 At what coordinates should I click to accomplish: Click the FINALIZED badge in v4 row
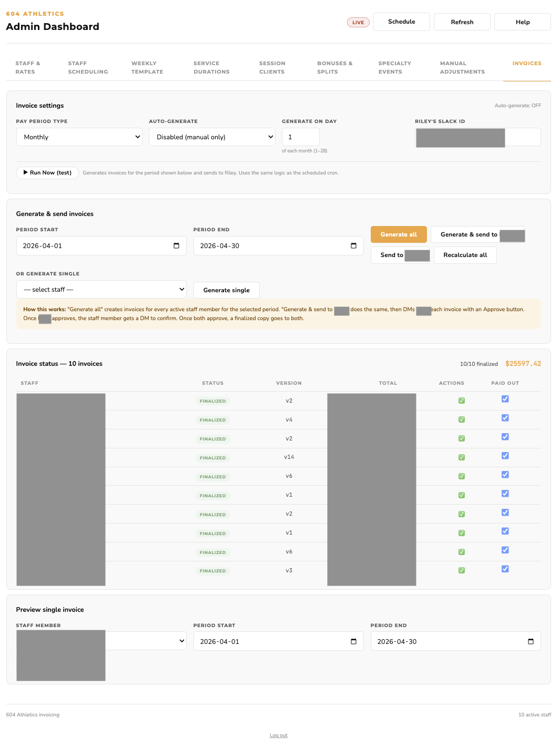[x=213, y=420]
